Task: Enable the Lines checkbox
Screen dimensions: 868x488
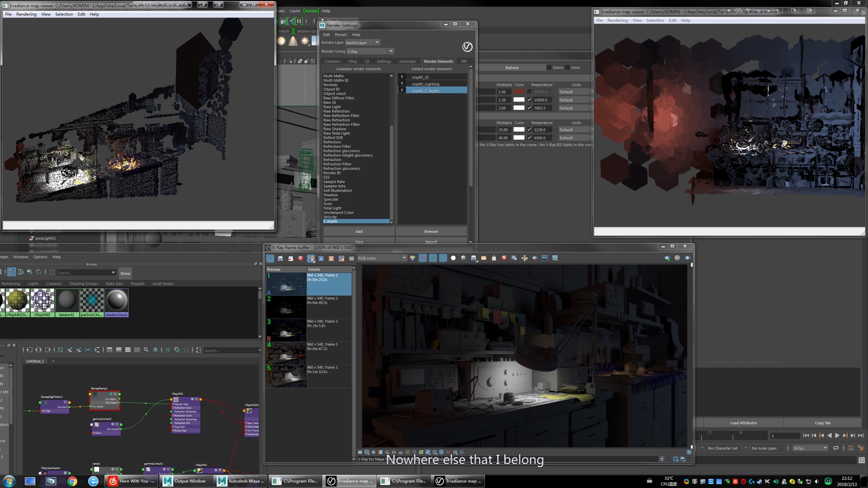Action: click(x=568, y=67)
